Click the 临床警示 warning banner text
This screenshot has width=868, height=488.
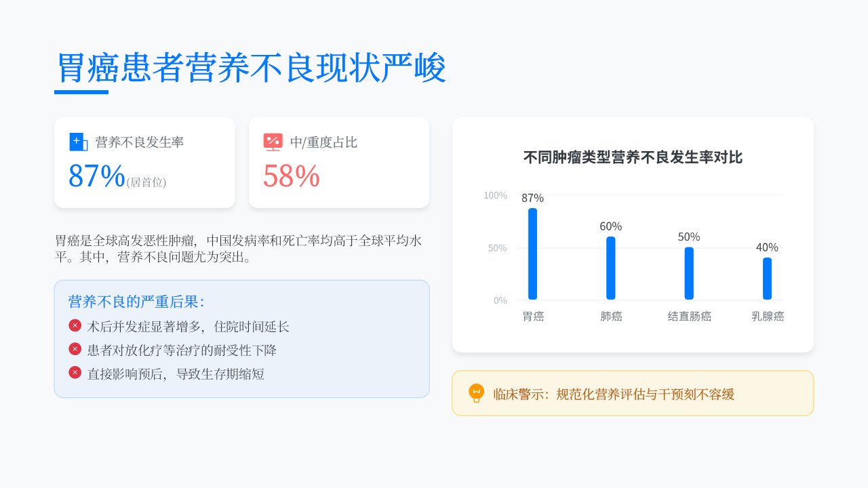[614, 394]
